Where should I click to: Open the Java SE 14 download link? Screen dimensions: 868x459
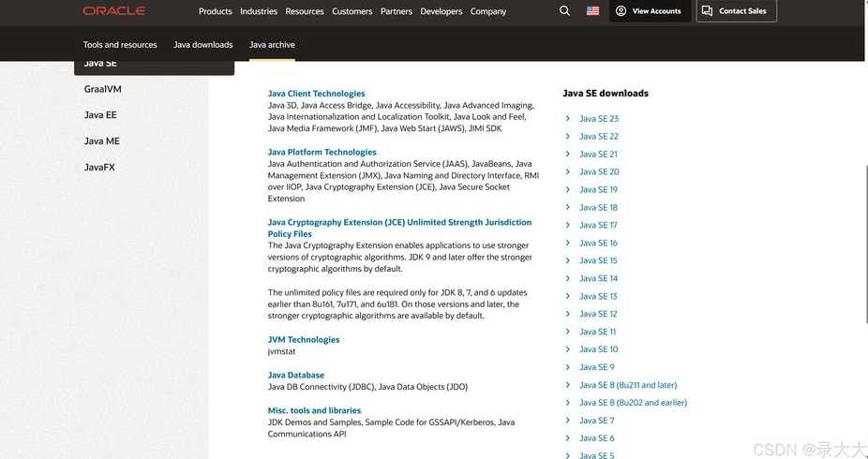tap(598, 278)
